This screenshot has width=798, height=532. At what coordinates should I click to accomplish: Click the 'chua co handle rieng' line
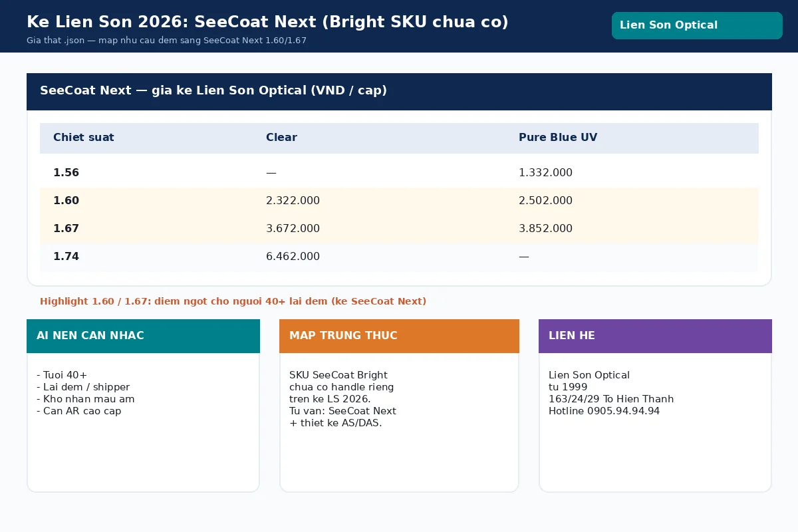point(342,387)
